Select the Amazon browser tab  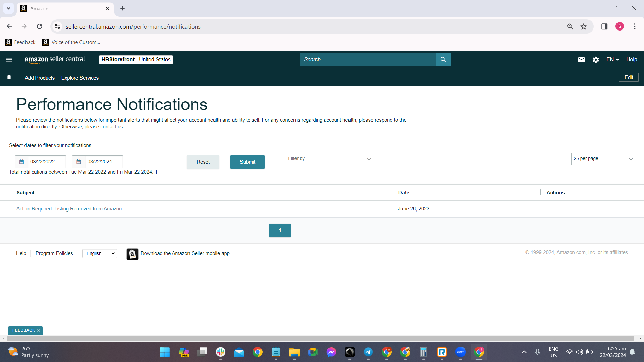(65, 9)
